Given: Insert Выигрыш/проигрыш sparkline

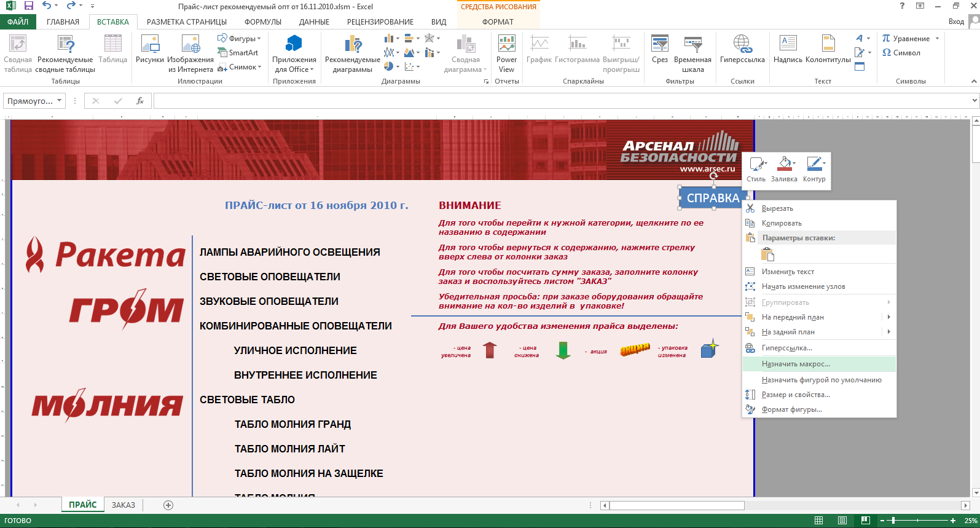Looking at the screenshot, I should click(x=621, y=54).
